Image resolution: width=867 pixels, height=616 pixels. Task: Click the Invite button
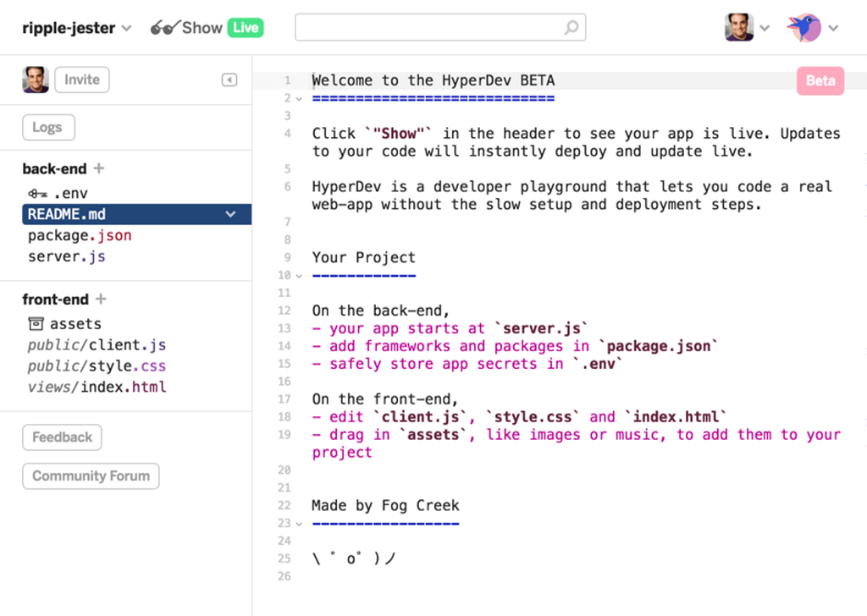tap(81, 79)
